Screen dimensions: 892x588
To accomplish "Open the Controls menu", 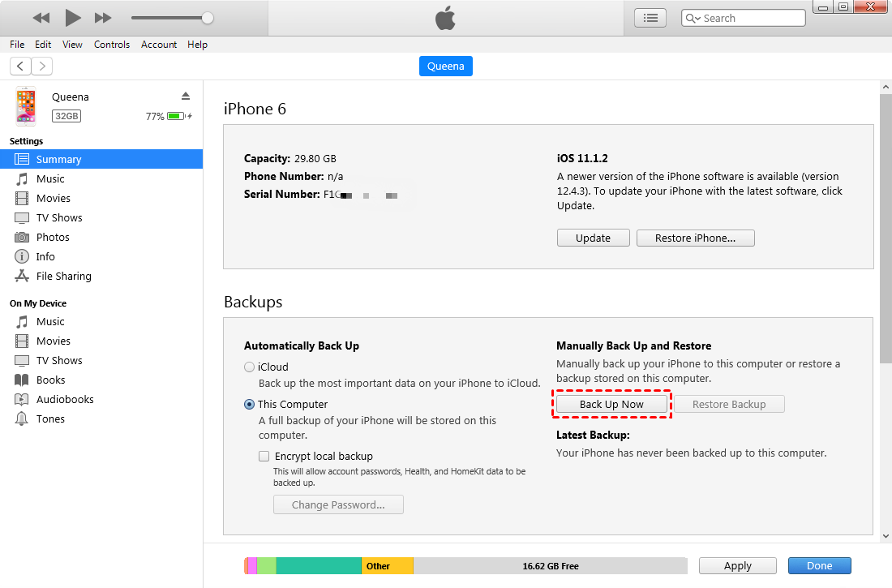I will pos(111,45).
